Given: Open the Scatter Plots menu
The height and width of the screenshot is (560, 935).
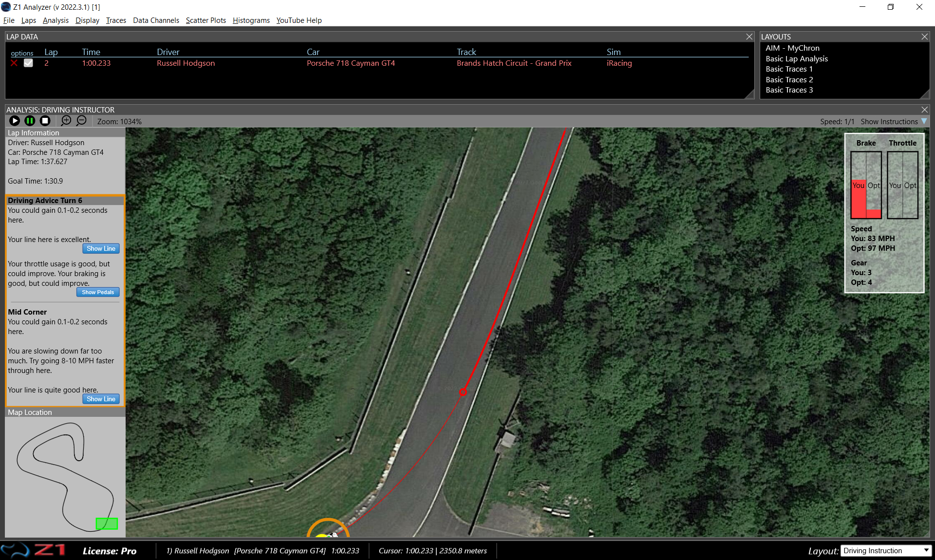Looking at the screenshot, I should coord(206,20).
